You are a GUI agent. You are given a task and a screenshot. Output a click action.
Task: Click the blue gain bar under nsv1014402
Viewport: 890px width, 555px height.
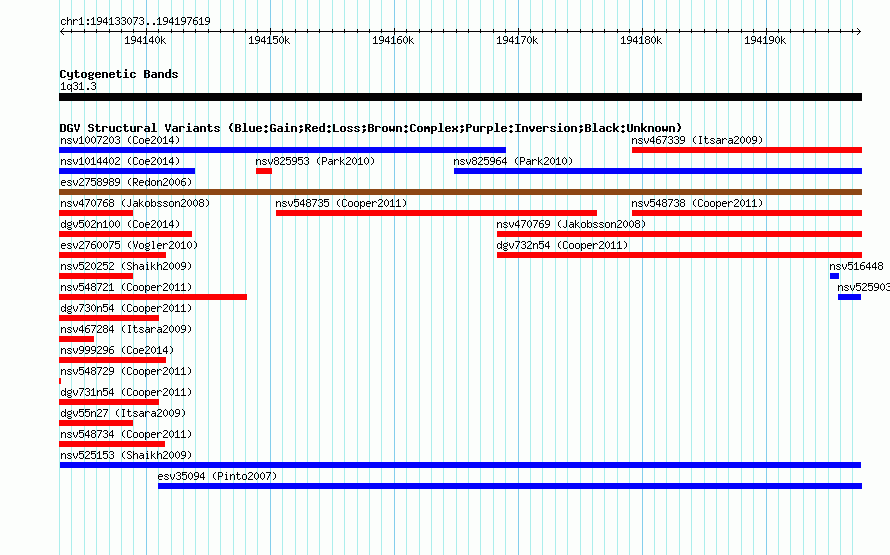(x=127, y=171)
